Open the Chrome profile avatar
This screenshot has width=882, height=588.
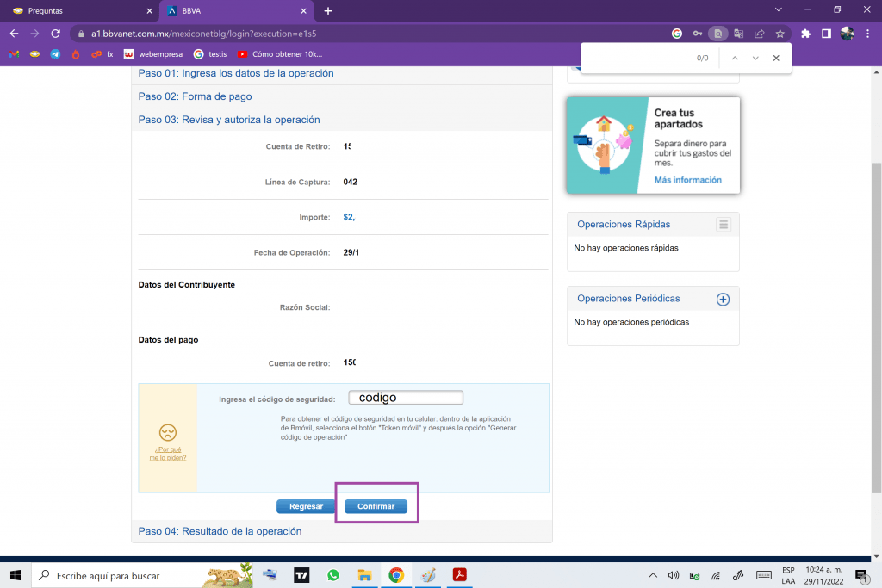pos(848,34)
